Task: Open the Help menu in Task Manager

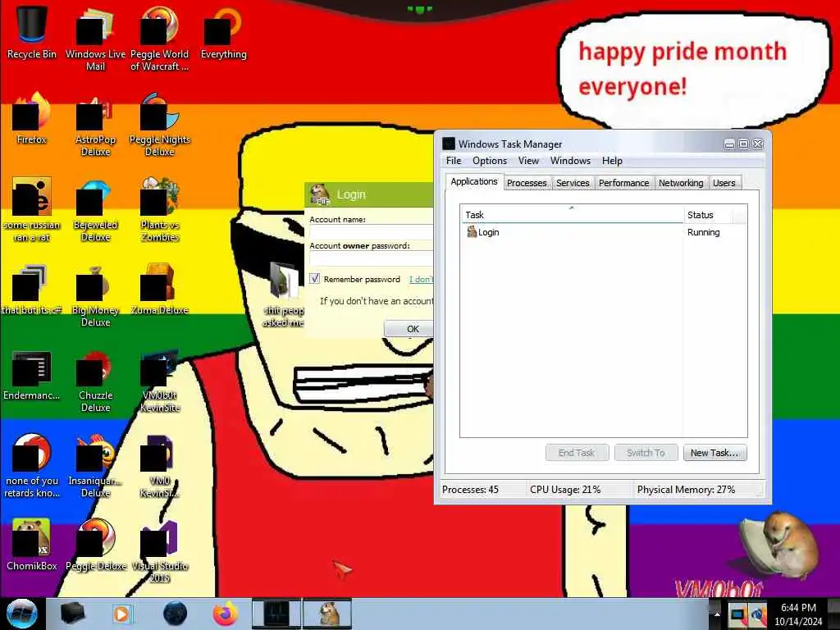Action: (x=612, y=161)
